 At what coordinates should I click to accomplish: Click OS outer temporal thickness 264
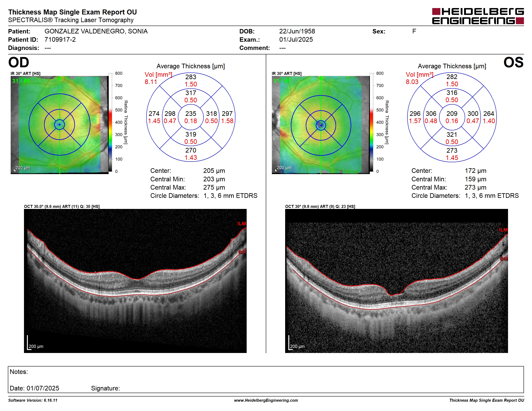489,113
